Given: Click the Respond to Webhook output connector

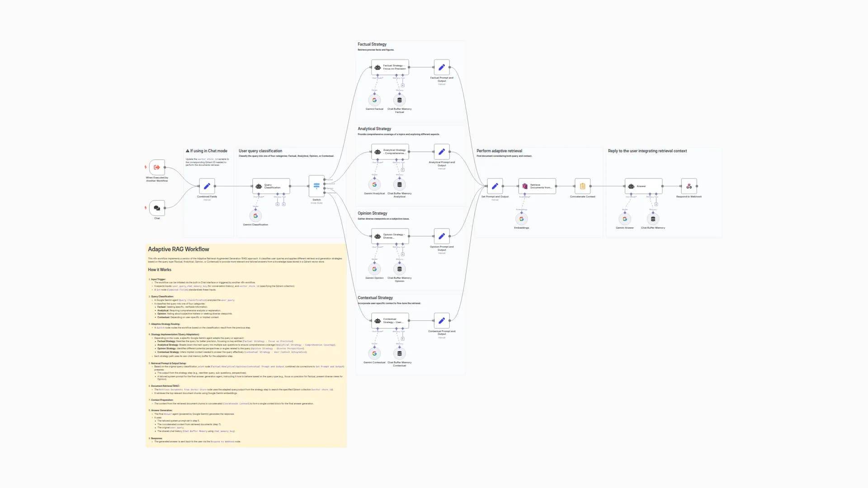Looking at the screenshot, I should point(697,186).
